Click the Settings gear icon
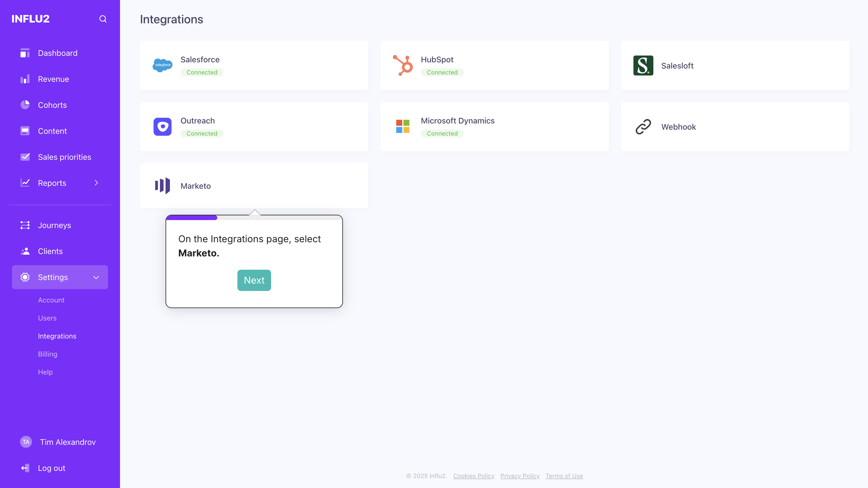Screen dimensions: 868x488 pos(25,277)
